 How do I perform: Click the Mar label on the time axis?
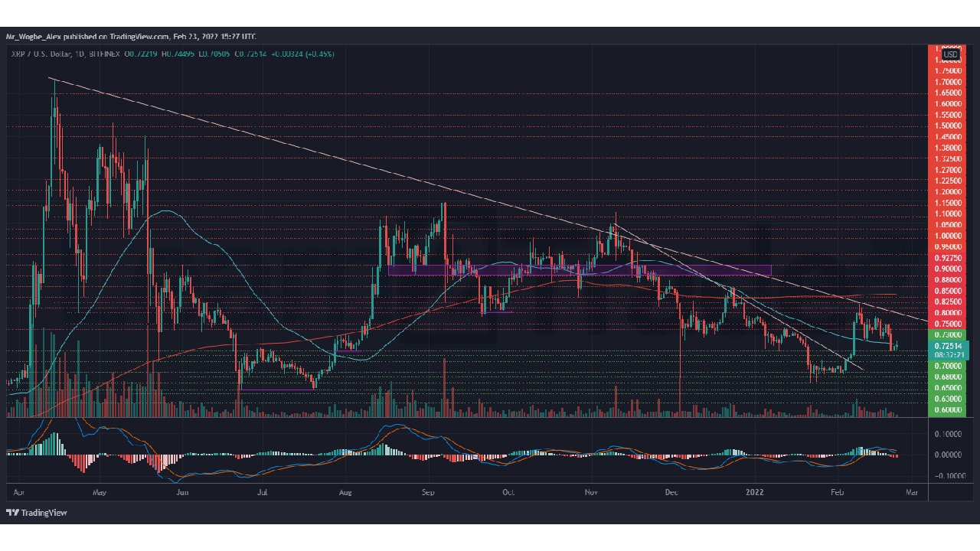[x=911, y=494]
